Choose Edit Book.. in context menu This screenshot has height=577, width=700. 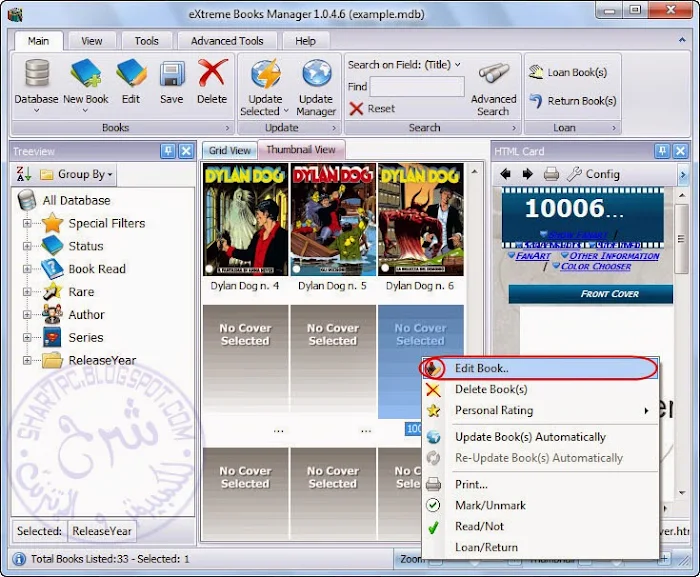pos(540,368)
